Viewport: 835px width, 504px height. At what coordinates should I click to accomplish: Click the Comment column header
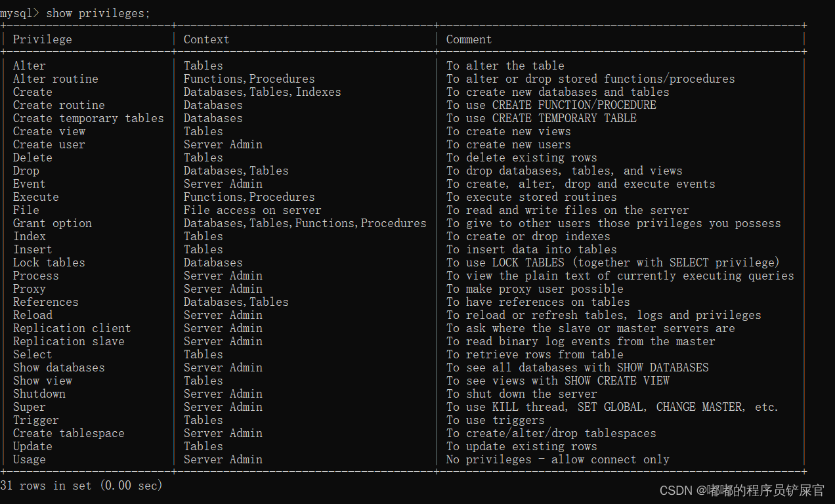click(x=469, y=39)
